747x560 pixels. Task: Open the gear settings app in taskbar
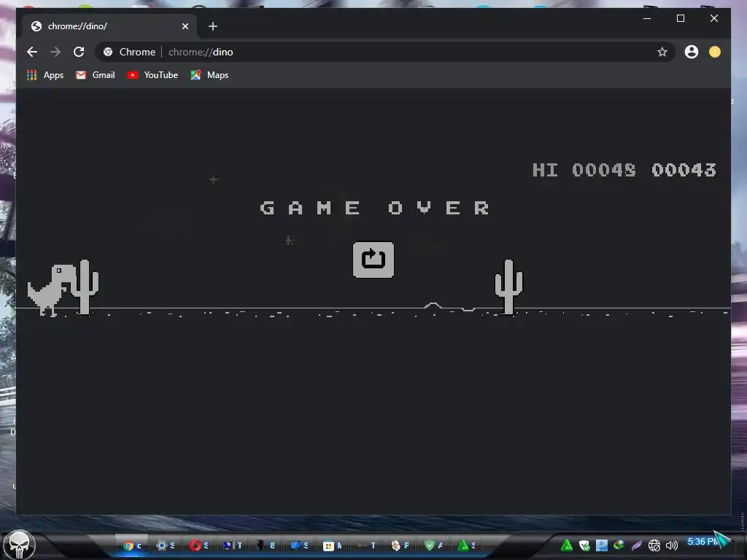(166, 545)
